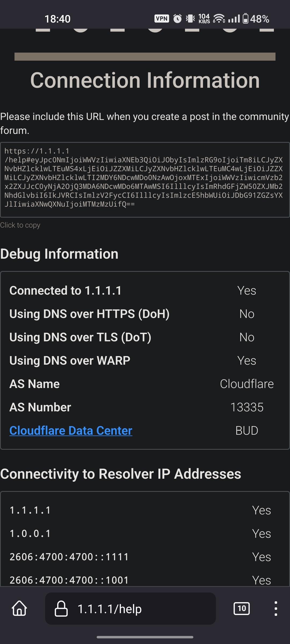The height and width of the screenshot is (644, 290).
Task: Tap the padlock site security icon
Action: (61, 608)
